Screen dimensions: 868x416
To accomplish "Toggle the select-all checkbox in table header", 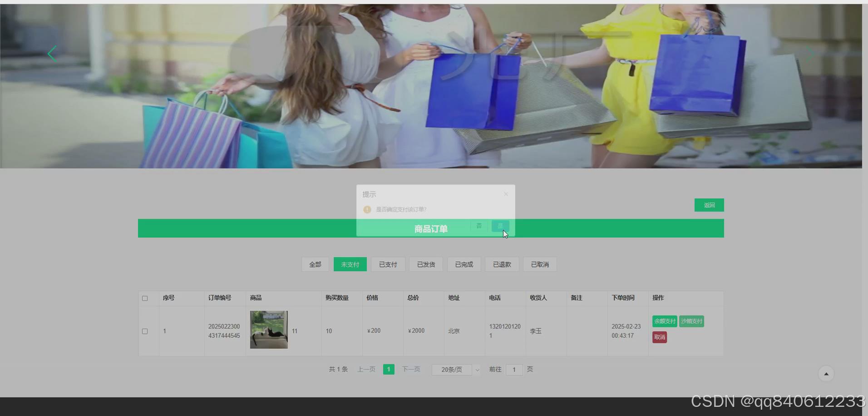I will point(145,298).
